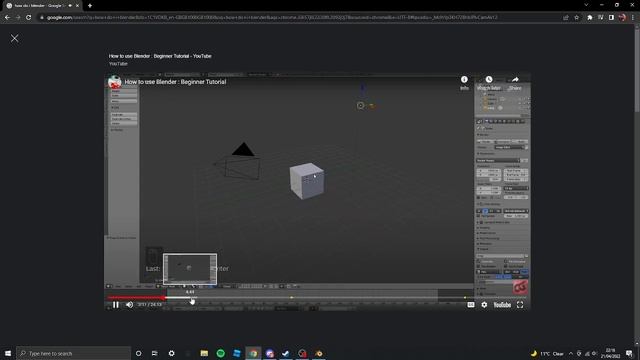Show hidden system tray icons

(571, 353)
